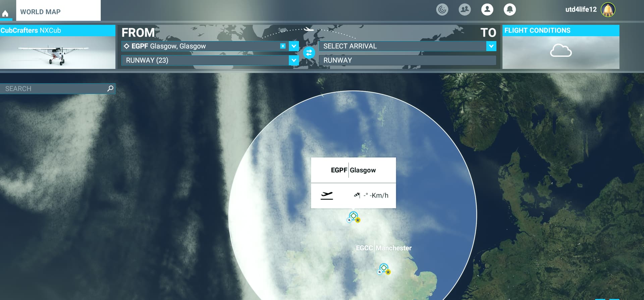644x300 pixels.
Task: Click the arrival RUNWAY field
Action: pyautogui.click(x=408, y=60)
